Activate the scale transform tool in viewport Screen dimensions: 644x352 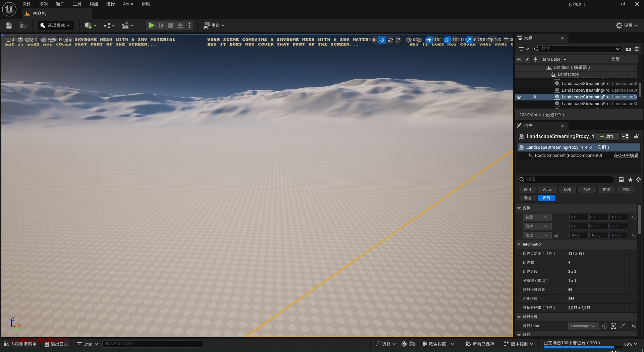pyautogui.click(x=398, y=40)
